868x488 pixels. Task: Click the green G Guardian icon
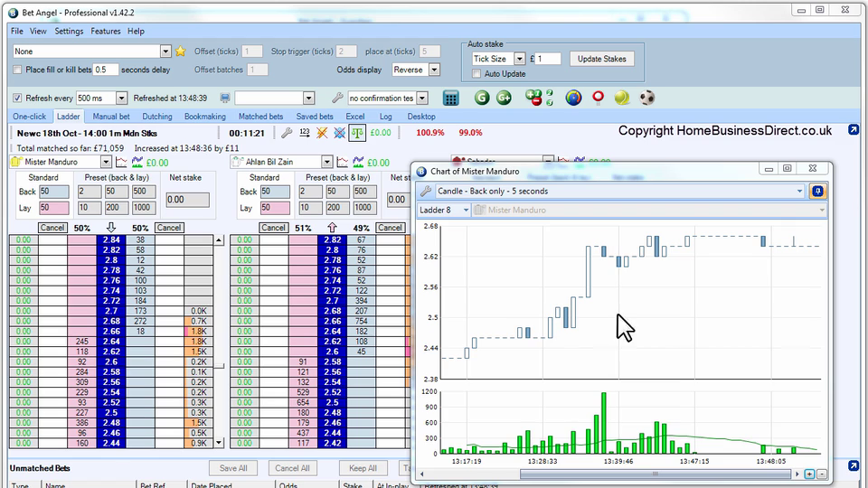coord(482,98)
